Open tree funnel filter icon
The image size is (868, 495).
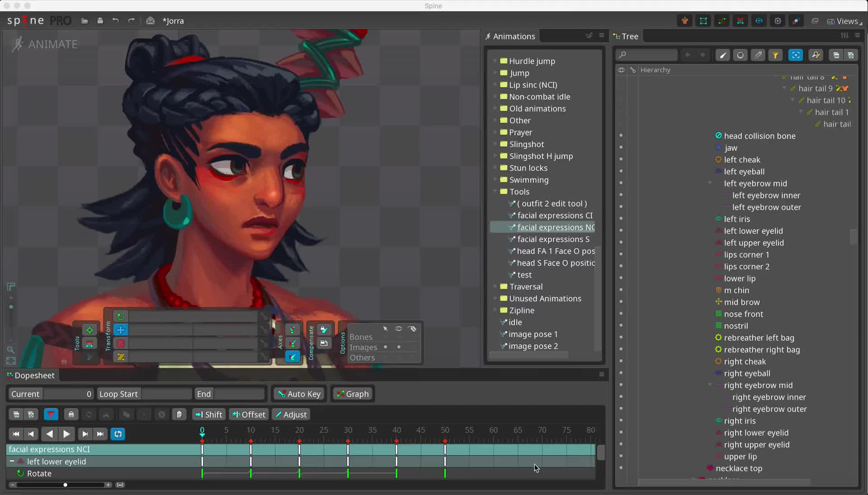tap(775, 55)
